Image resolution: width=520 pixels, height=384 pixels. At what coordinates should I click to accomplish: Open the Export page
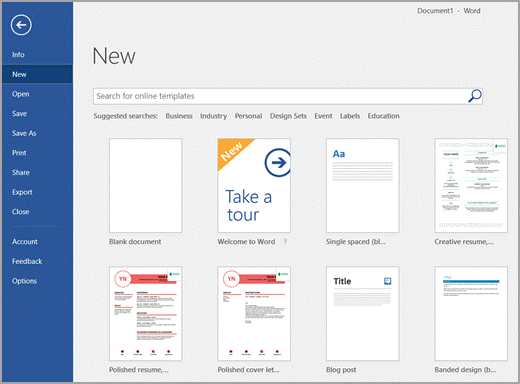(x=22, y=192)
